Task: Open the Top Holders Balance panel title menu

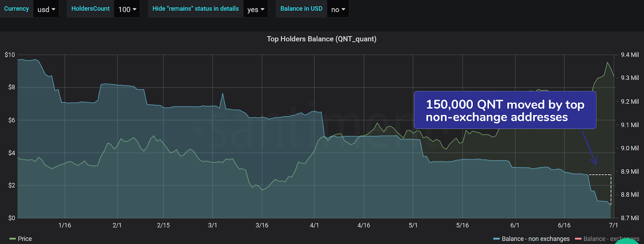Action: [x=322, y=39]
